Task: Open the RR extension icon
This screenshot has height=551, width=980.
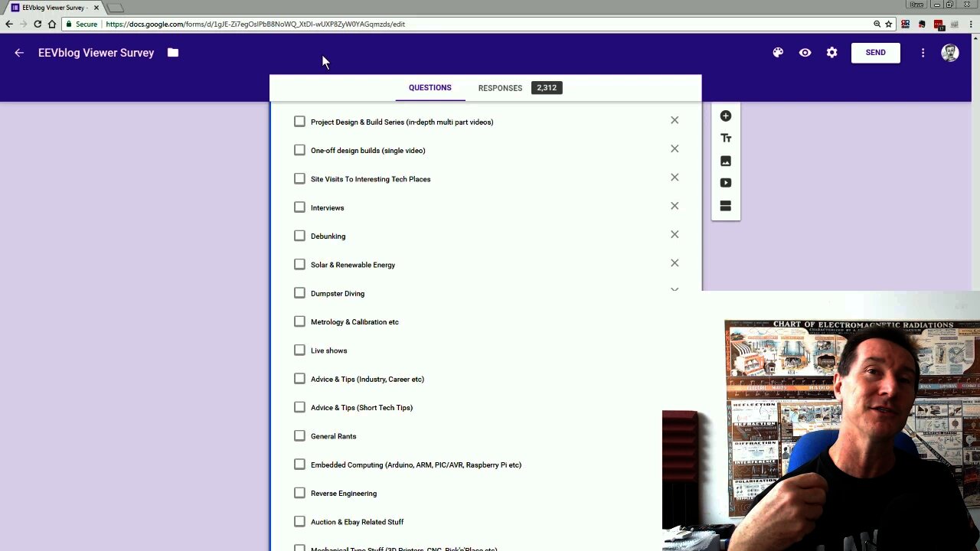Action: 906,24
